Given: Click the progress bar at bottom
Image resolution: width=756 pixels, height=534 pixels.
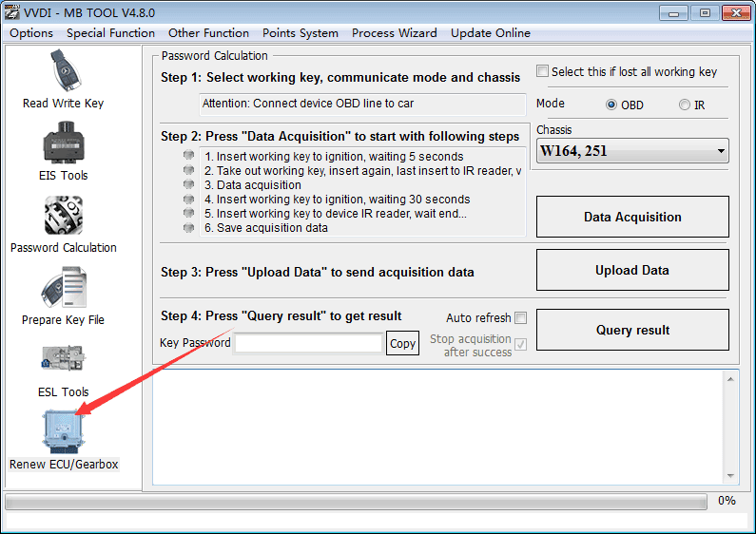Looking at the screenshot, I should tap(356, 503).
